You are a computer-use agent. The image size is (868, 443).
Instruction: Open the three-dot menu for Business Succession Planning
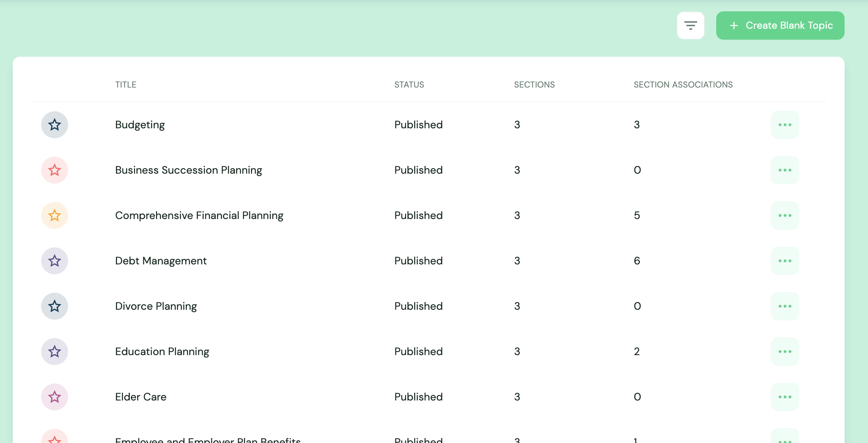point(785,170)
